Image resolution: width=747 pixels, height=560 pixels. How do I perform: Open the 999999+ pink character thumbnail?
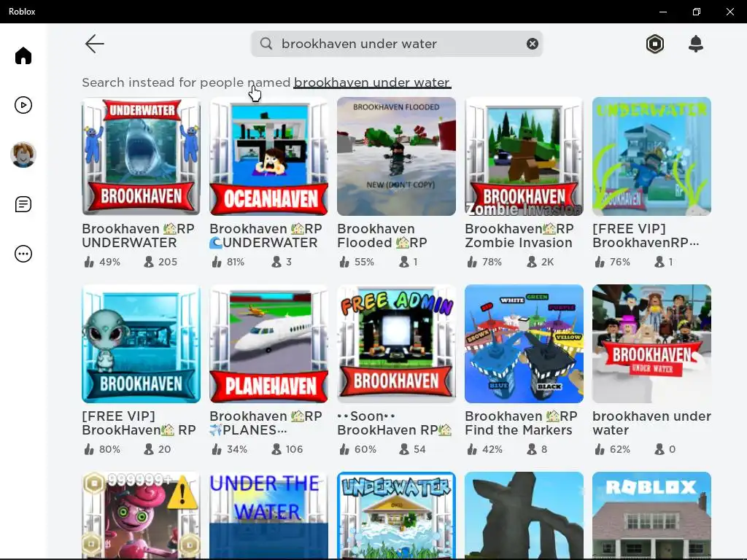(141, 516)
